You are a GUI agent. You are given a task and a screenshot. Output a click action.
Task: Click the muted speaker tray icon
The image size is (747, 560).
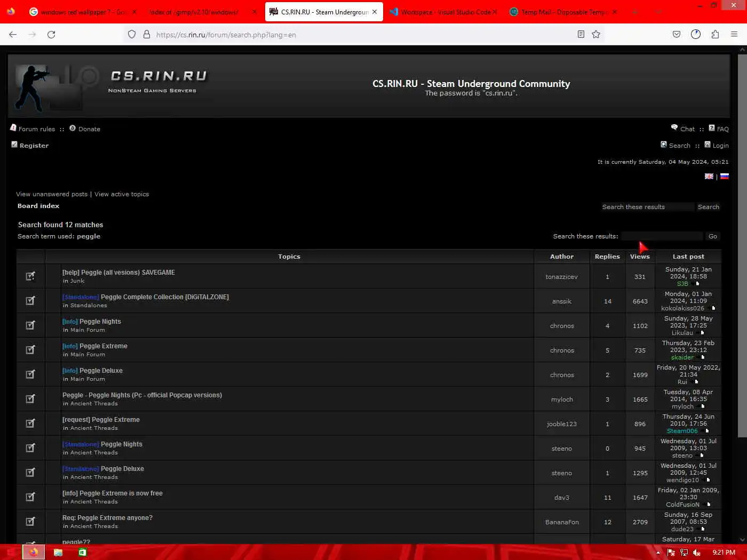pyautogui.click(x=696, y=553)
